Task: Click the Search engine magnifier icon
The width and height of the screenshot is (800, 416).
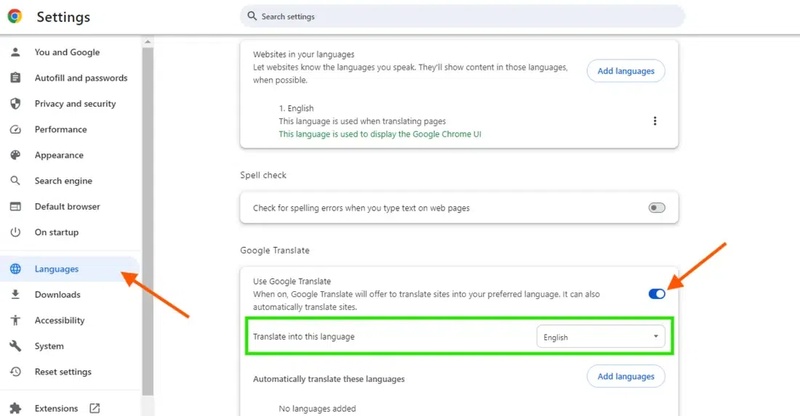Action: pos(15,181)
